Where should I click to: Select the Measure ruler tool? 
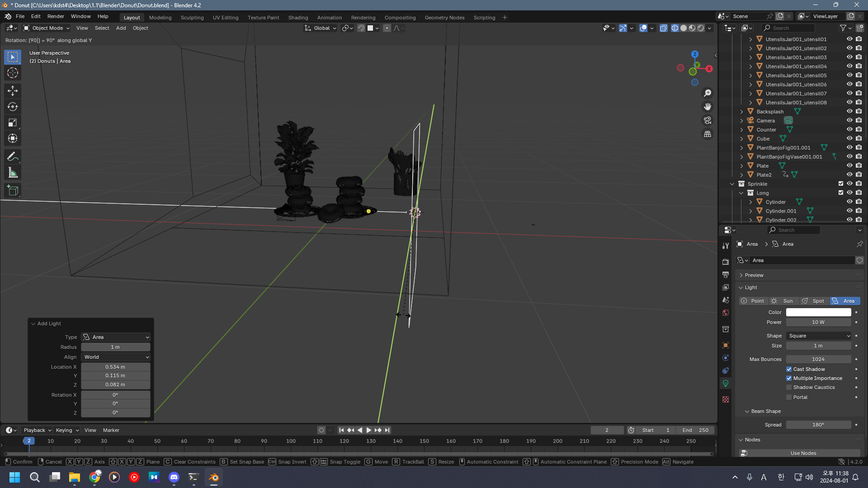(x=12, y=173)
